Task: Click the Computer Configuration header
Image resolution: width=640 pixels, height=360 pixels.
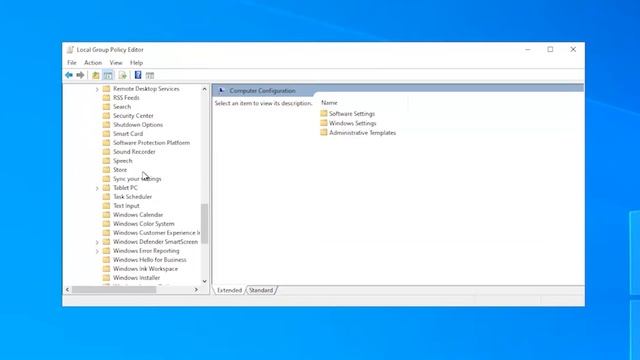Action: [262, 91]
